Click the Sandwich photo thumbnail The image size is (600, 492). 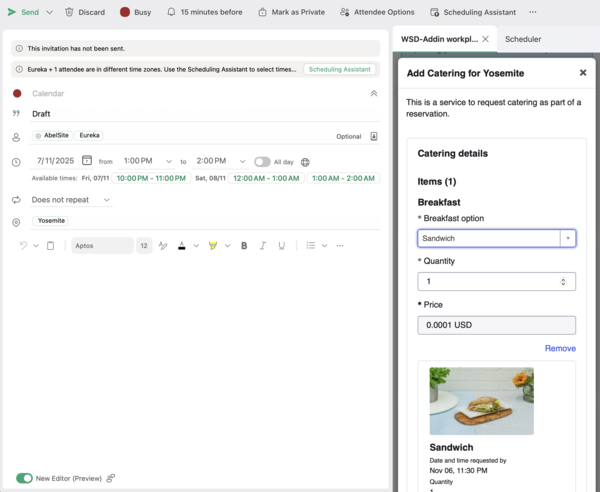(x=481, y=401)
